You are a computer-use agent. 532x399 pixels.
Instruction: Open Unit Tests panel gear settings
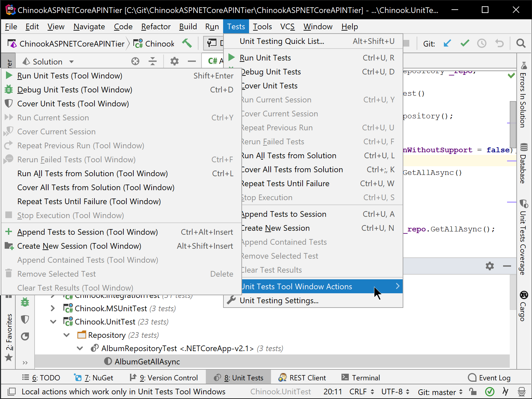tap(490, 266)
